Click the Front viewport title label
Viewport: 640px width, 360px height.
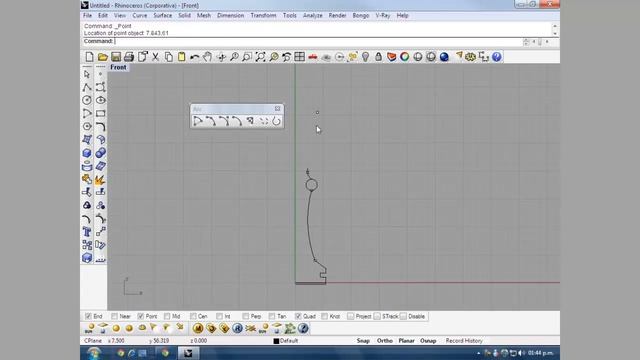(x=118, y=67)
